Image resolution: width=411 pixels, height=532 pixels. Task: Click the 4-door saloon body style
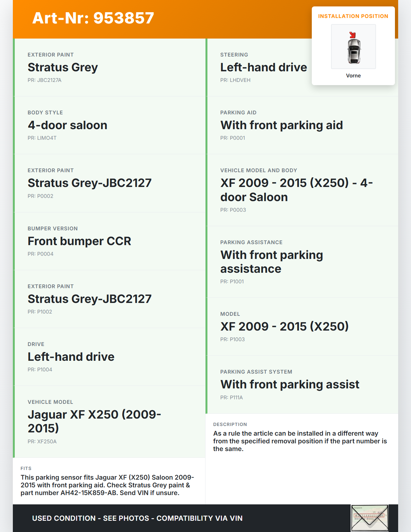tap(67, 125)
